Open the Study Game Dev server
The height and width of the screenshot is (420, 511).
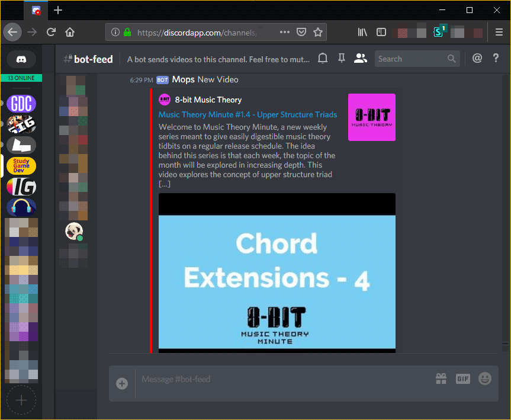(21, 166)
